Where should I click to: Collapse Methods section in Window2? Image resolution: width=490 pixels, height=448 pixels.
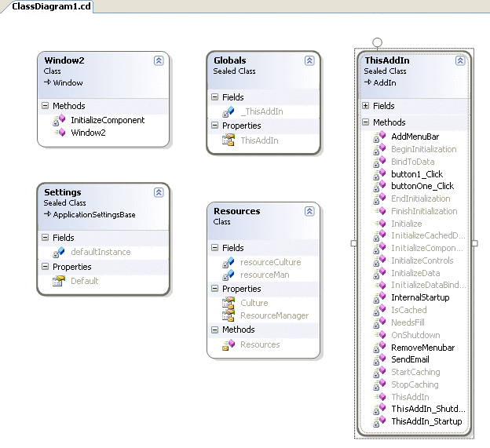[x=46, y=105]
